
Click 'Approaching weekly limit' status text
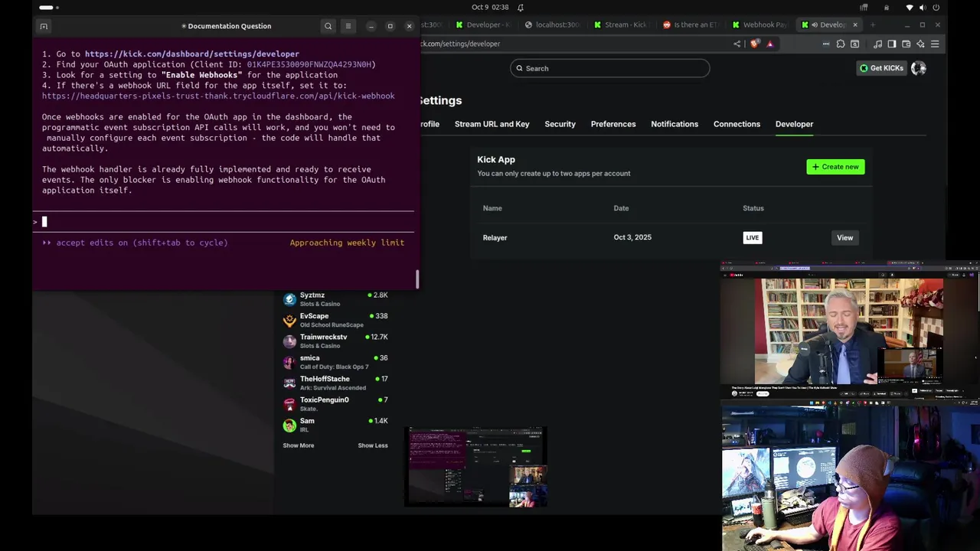(347, 243)
